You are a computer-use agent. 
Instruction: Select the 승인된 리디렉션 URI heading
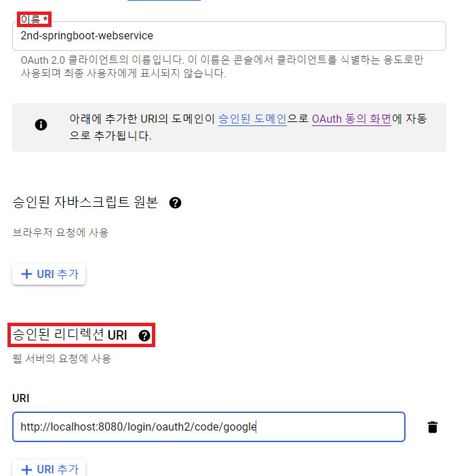pyautogui.click(x=70, y=335)
